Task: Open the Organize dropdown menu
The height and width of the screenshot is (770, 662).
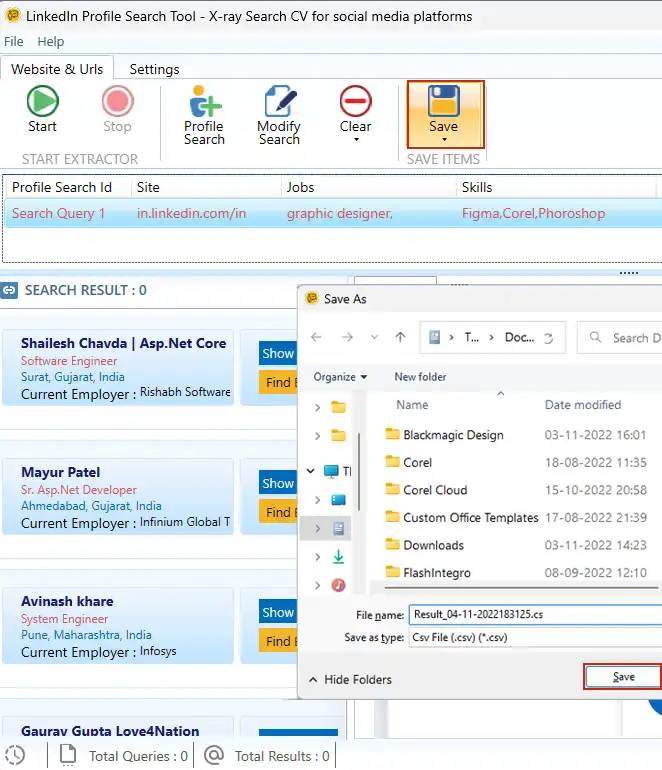Action: click(340, 377)
